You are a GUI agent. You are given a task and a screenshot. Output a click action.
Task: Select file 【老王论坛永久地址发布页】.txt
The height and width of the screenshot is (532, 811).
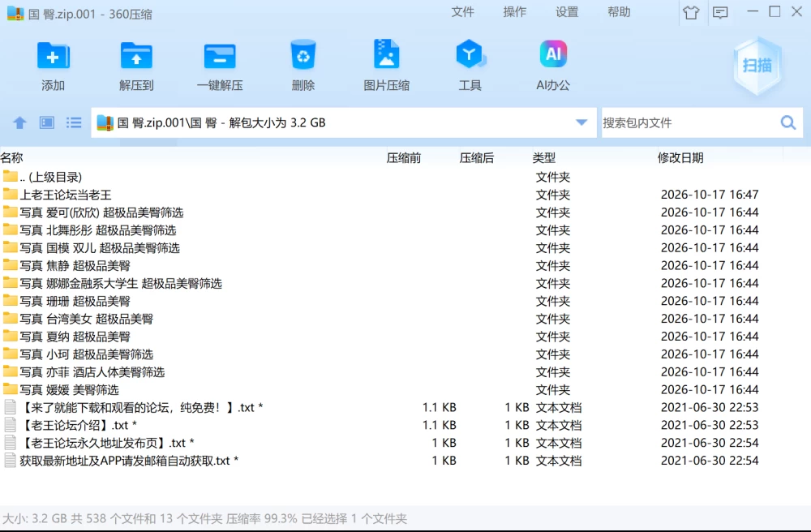pyautogui.click(x=405, y=443)
